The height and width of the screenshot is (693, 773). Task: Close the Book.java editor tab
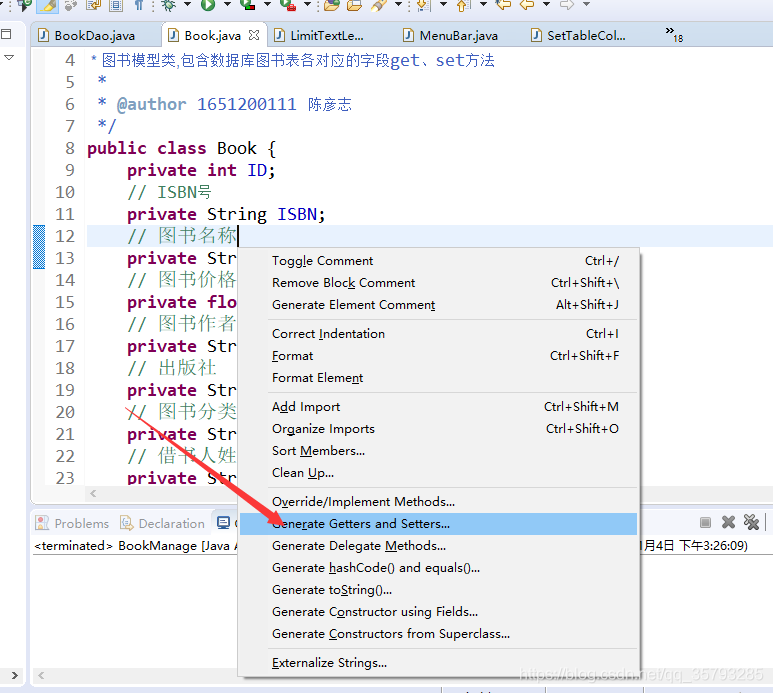click(254, 35)
